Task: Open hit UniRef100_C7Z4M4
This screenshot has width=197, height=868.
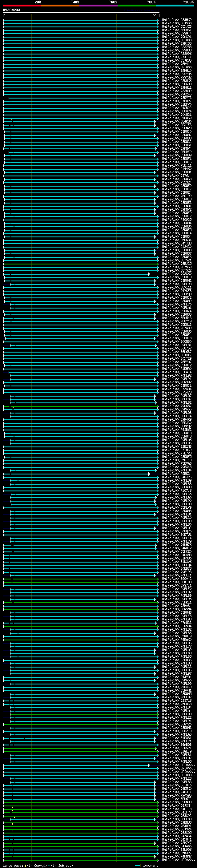Action: [177, 389]
